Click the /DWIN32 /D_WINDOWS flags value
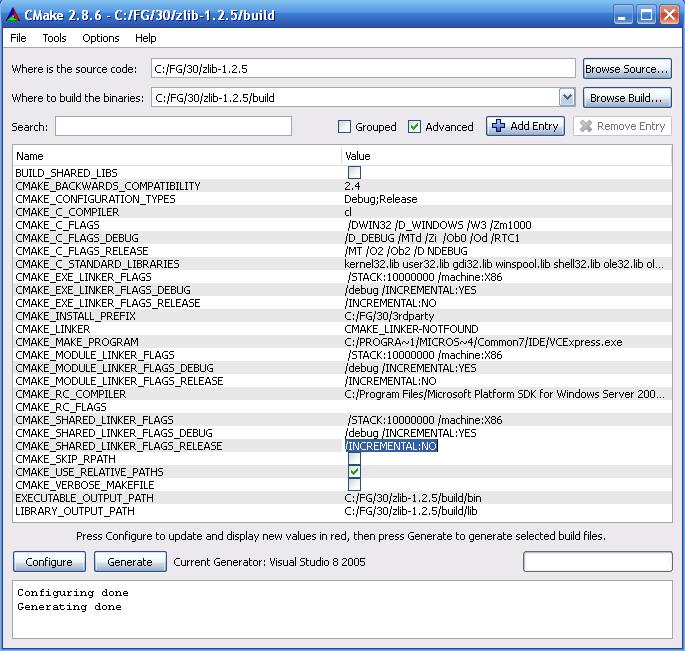Viewport: 685px width, 651px height. click(x=439, y=225)
